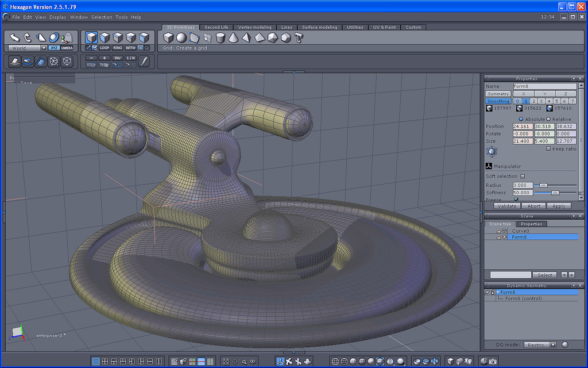The width and height of the screenshot is (588, 368).
Task: Collapse the Properties panel arrow
Action: pos(574,79)
